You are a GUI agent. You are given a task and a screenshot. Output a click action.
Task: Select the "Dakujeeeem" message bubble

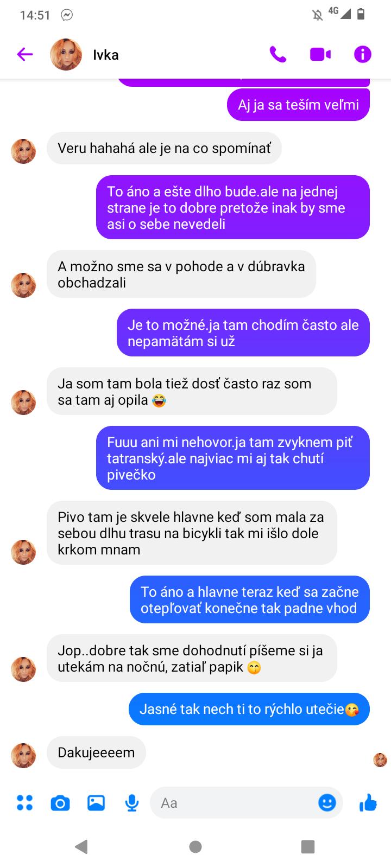pyautogui.click(x=96, y=752)
